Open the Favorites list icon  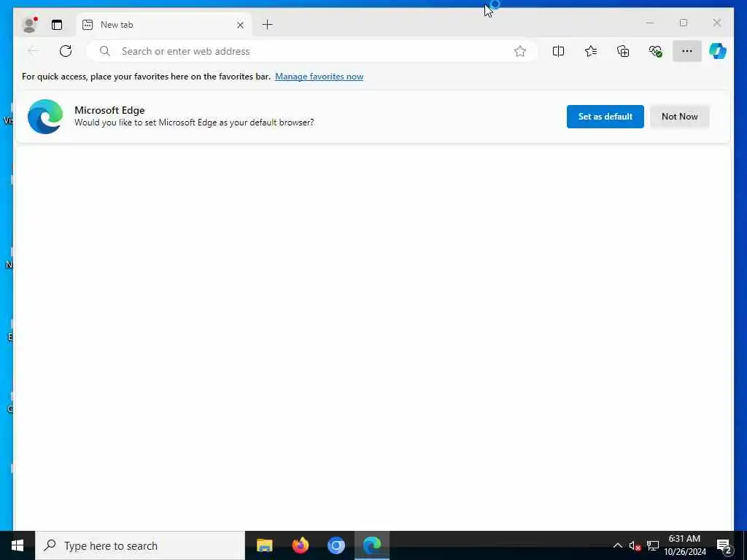click(x=591, y=51)
